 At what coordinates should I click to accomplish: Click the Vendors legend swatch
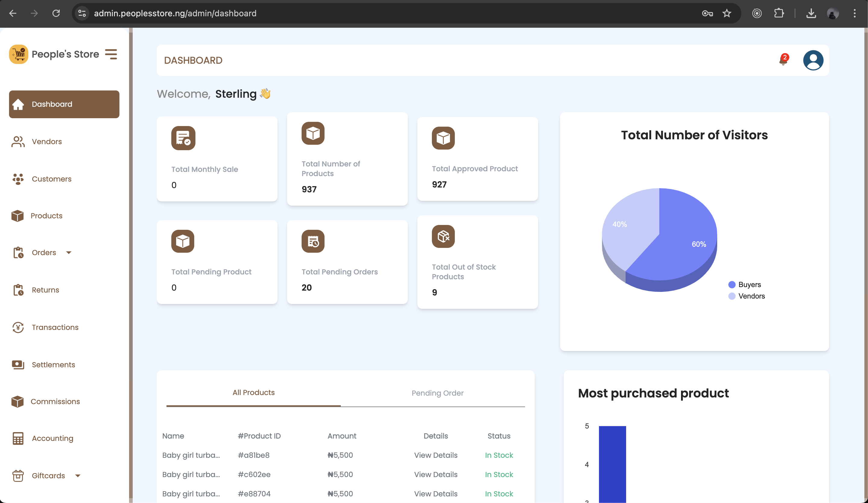[732, 296]
